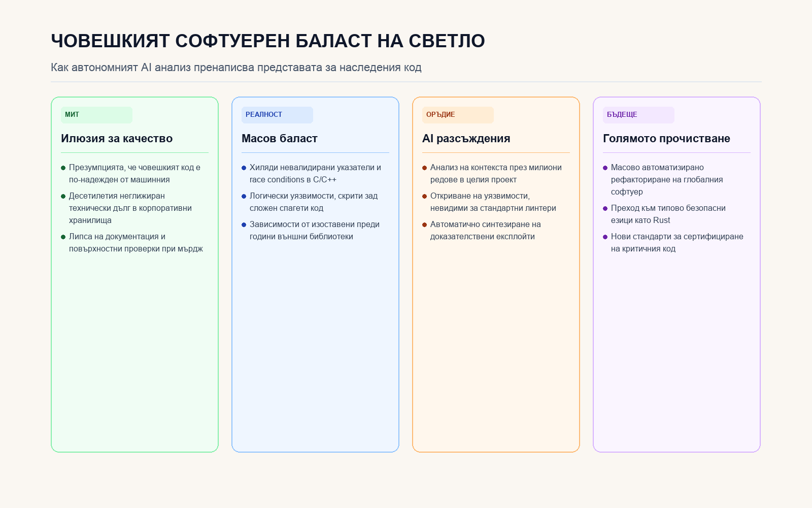Image resolution: width=812 pixels, height=508 pixels.
Task: Click the МИТ tag badge
Action: pyautogui.click(x=96, y=115)
